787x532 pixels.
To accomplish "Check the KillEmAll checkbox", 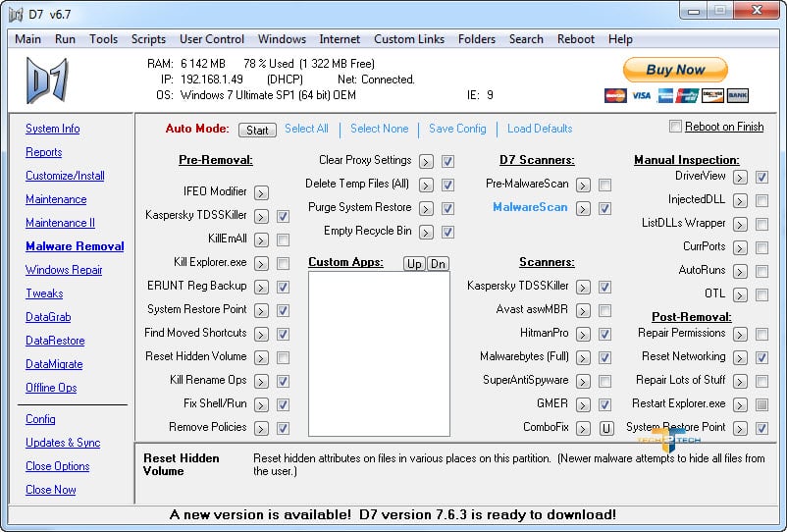I will tap(283, 239).
